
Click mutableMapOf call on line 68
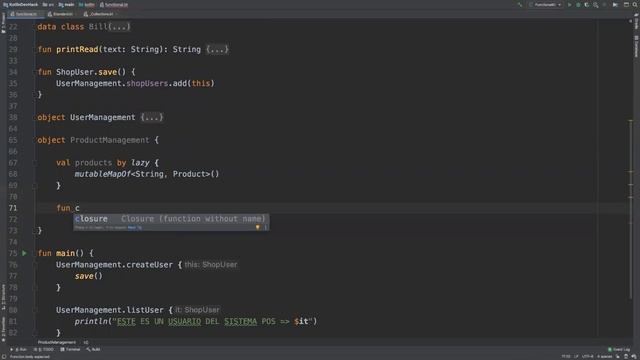[x=102, y=174]
